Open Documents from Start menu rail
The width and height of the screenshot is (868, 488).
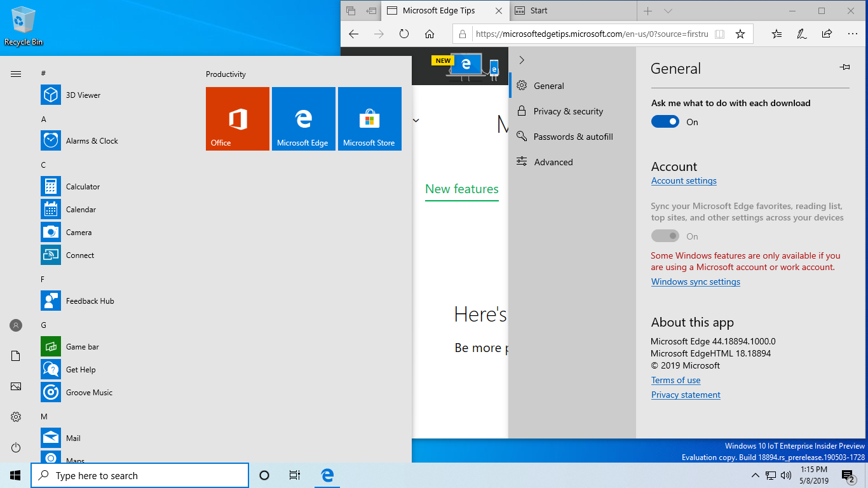(x=16, y=356)
